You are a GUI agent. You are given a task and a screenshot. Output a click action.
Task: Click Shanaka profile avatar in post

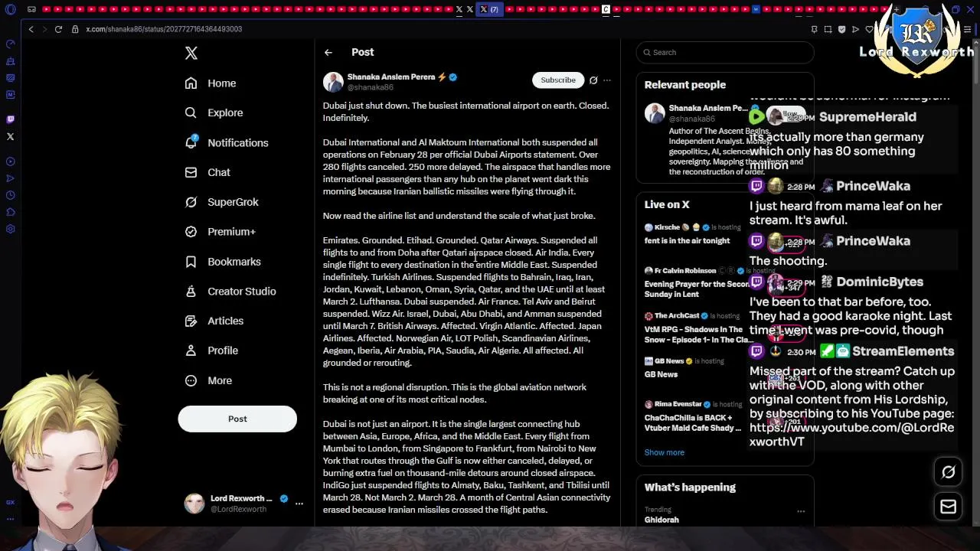pos(333,82)
